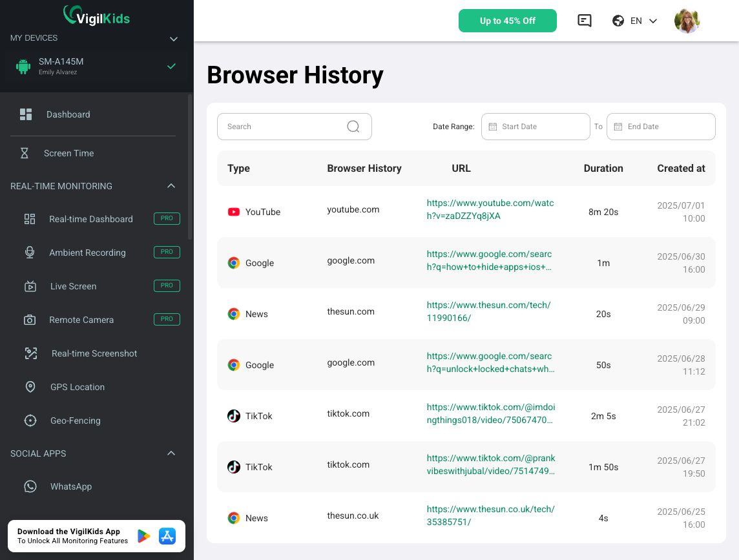Click the Chrome icon in thesun.co.uk row
This screenshot has width=739, height=560.
point(234,518)
